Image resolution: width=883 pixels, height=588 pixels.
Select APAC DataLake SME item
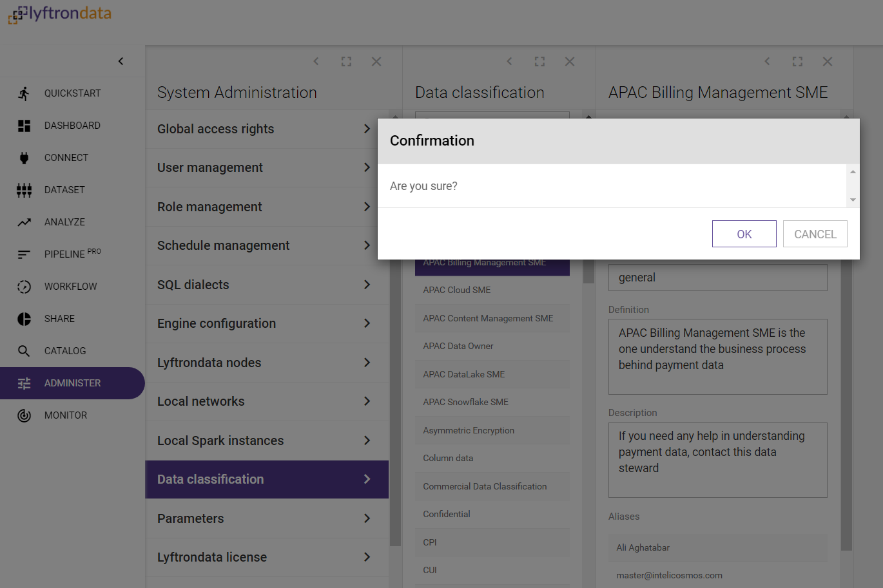point(492,374)
